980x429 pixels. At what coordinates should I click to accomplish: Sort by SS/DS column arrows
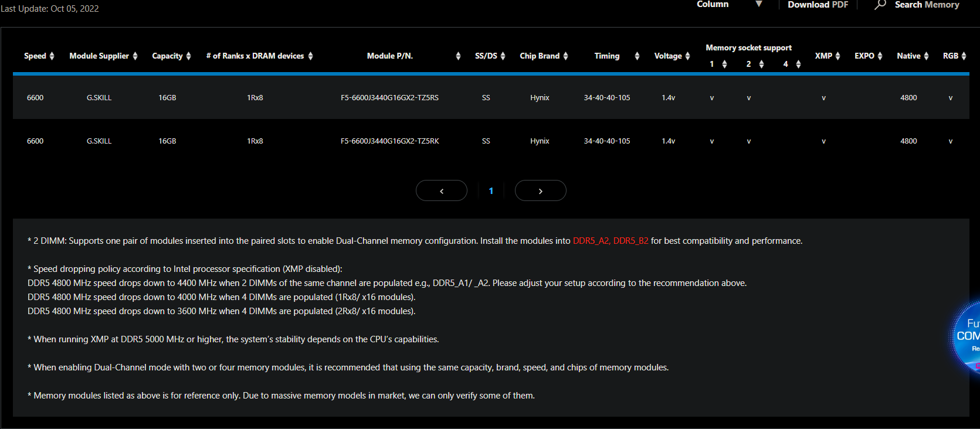click(x=503, y=56)
